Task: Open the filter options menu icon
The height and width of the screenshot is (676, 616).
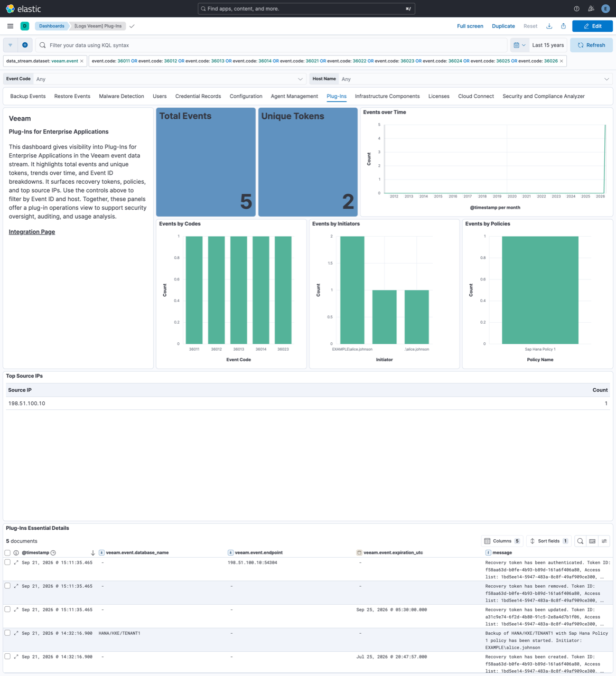Action: [x=10, y=45]
